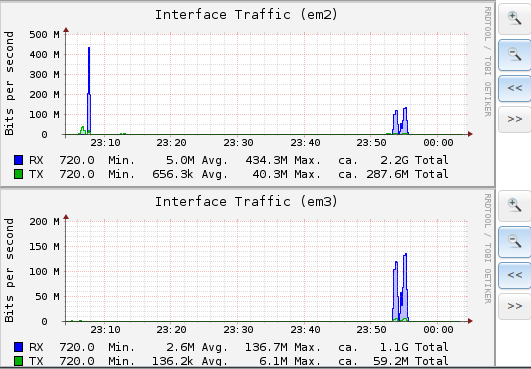Click the em2 TX total 287.6M
Viewport: 531px width, 369px height.
(387, 174)
